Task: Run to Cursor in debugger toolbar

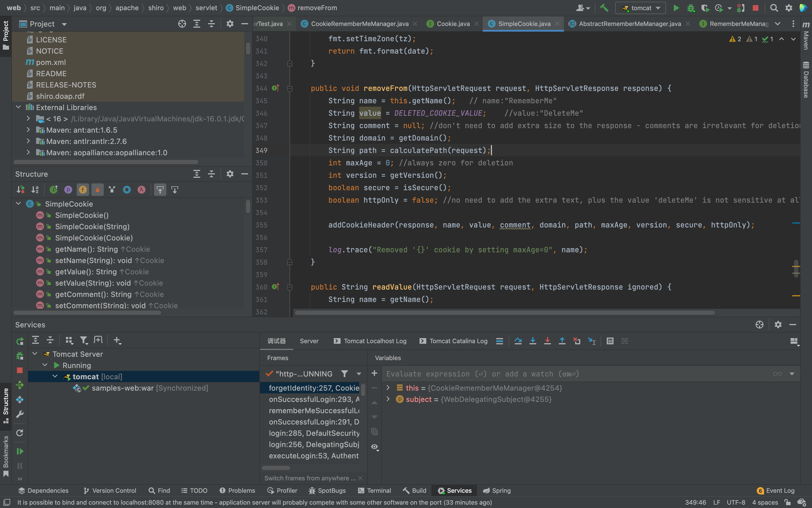Action: [592, 341]
